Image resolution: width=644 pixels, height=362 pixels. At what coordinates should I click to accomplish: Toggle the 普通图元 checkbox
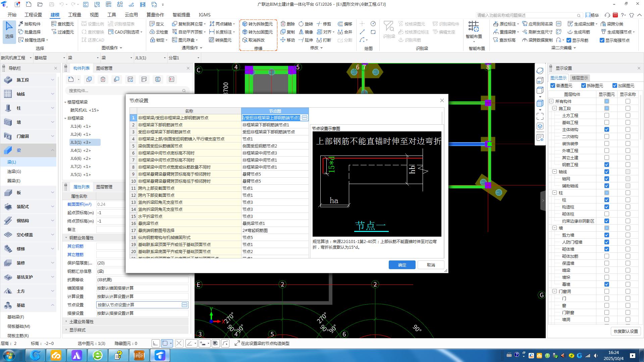pos(553,85)
